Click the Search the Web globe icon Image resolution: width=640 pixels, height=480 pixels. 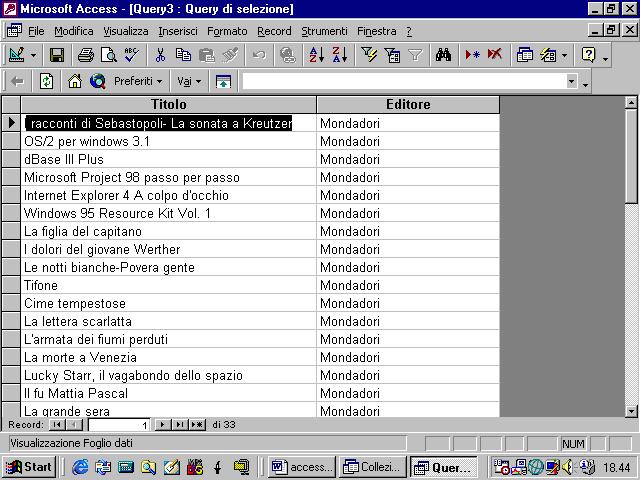coord(98,82)
